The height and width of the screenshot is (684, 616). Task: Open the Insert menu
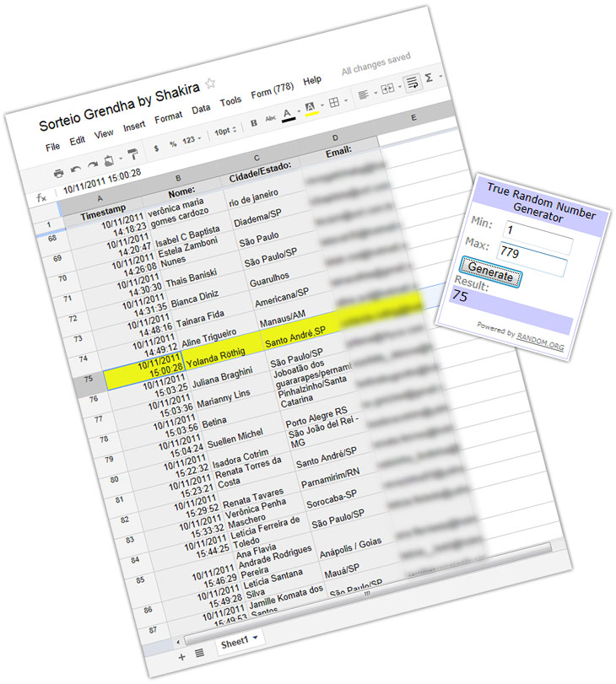(133, 126)
